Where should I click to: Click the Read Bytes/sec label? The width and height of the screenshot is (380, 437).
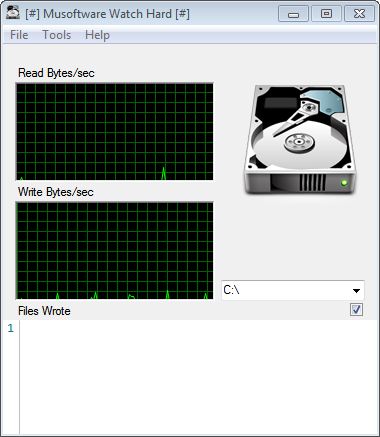point(56,73)
